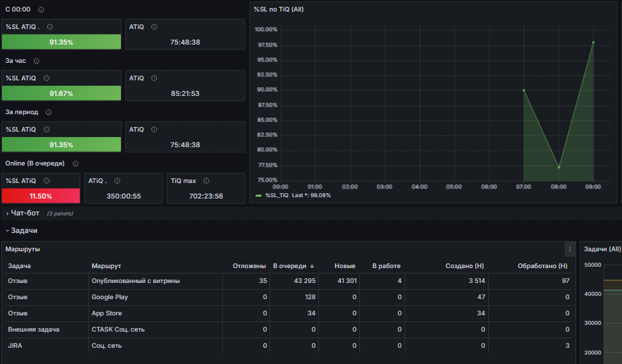Open the Маршруты panel three-dot menu

tap(569, 249)
